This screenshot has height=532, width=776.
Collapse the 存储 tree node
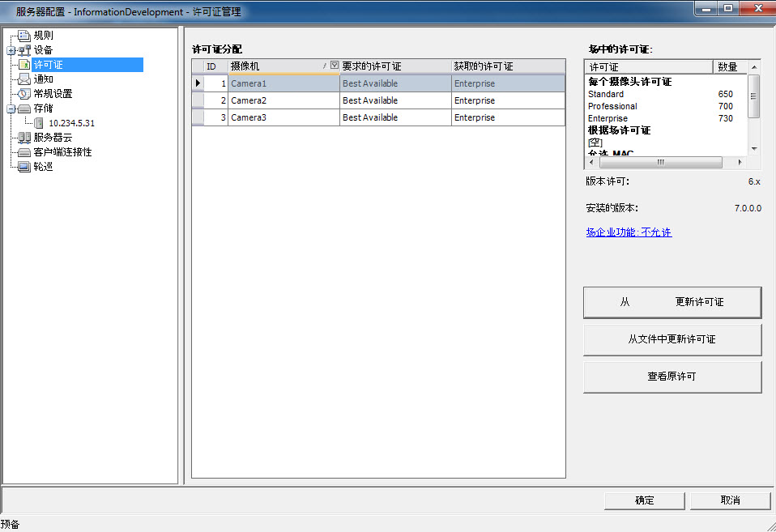(11, 109)
